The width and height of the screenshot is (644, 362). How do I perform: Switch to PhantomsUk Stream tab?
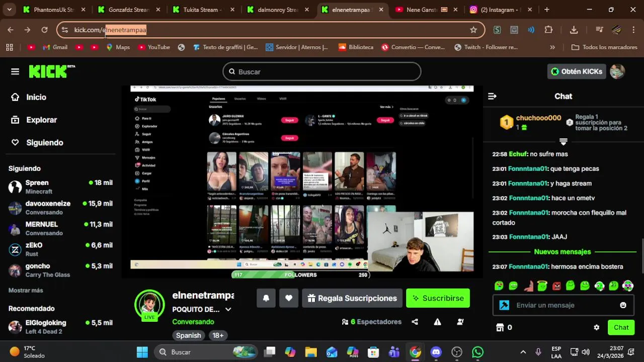tap(54, 10)
